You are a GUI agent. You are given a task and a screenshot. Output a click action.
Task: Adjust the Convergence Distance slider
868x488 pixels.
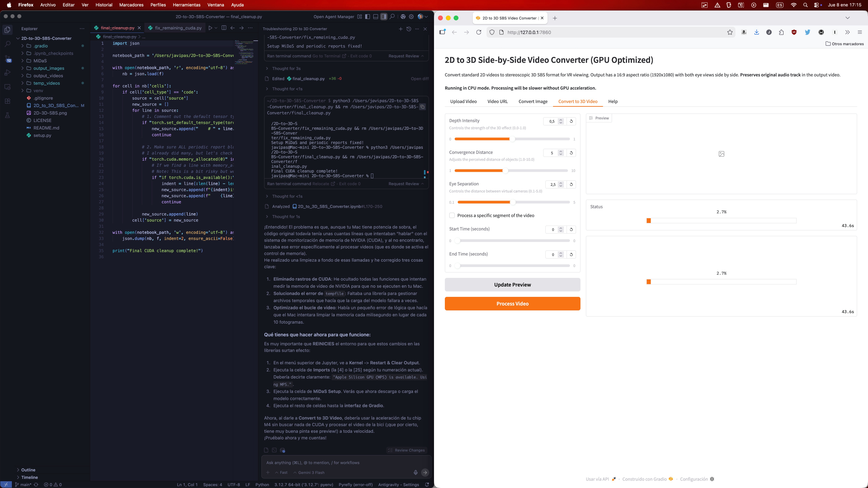505,170
